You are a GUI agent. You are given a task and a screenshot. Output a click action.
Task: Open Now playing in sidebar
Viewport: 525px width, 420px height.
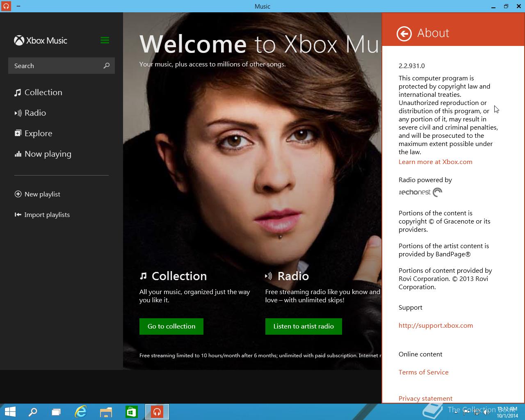coord(43,154)
